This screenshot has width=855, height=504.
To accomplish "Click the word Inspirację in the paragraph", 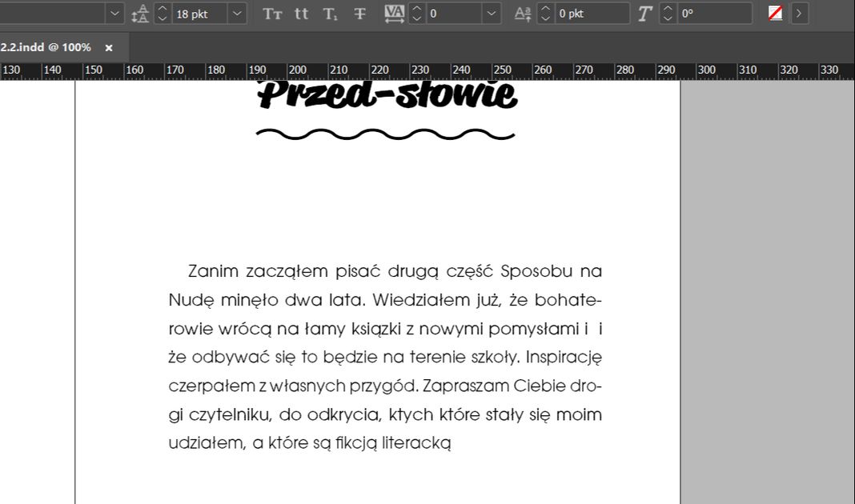I will [564, 358].
